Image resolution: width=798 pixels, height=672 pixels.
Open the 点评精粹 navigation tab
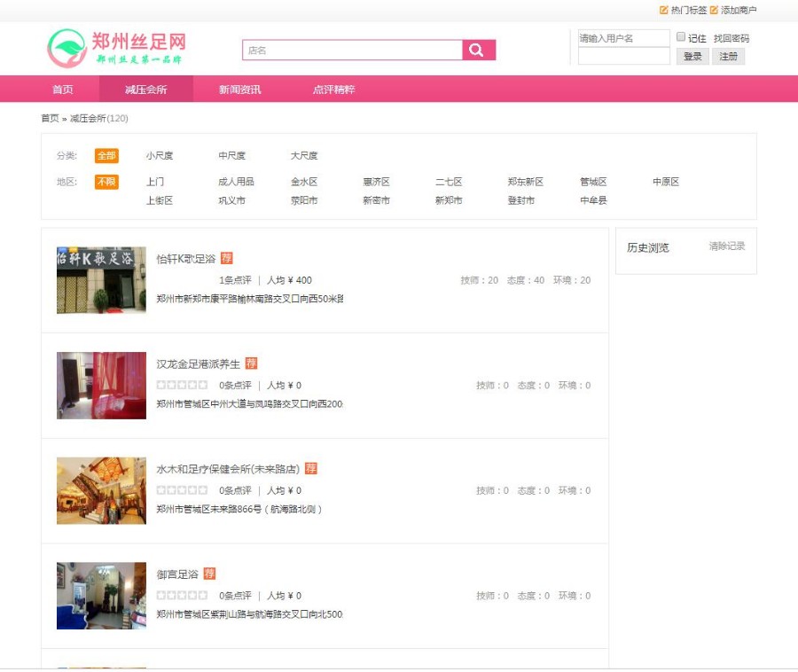pos(334,89)
